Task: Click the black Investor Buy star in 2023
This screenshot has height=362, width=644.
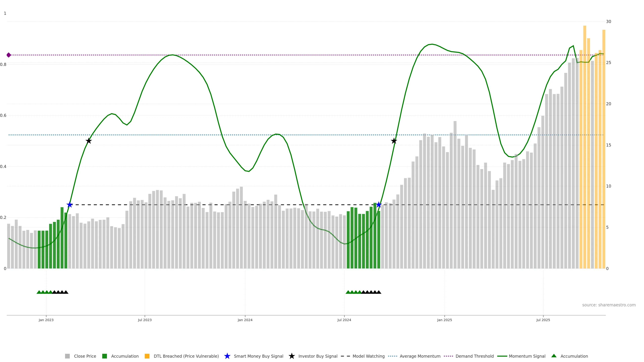Action: 89,141
